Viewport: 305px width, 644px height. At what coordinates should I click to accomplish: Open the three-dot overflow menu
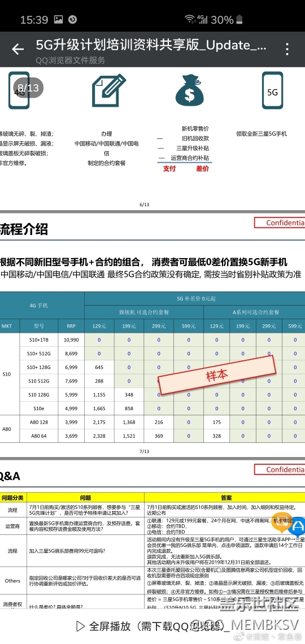(x=287, y=49)
